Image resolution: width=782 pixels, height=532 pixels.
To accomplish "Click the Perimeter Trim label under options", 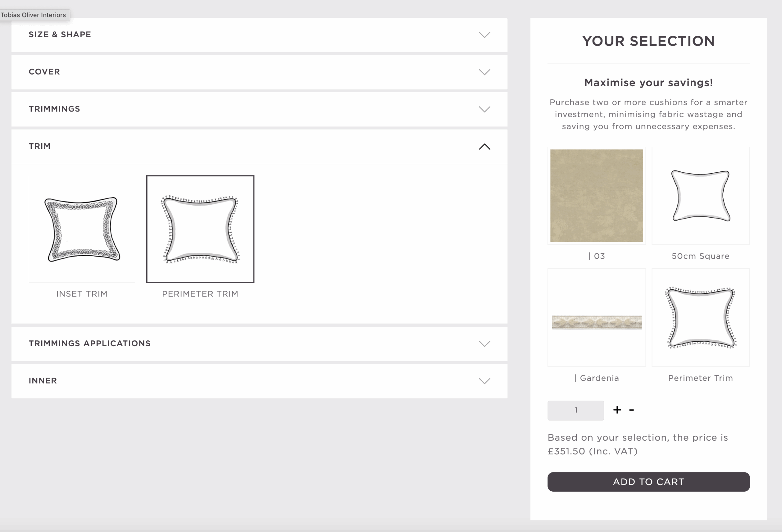I will click(200, 294).
